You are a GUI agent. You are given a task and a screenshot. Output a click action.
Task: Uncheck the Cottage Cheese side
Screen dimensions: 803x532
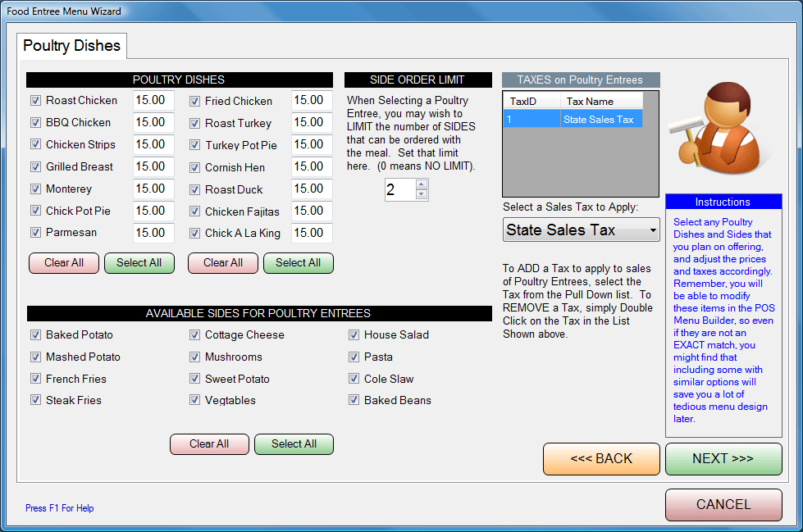tap(195, 335)
